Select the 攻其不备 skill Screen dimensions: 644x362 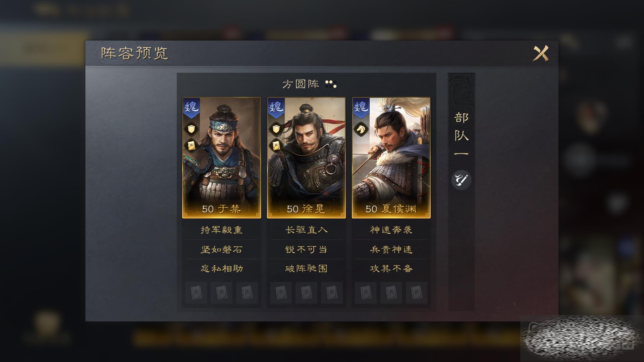(x=391, y=268)
